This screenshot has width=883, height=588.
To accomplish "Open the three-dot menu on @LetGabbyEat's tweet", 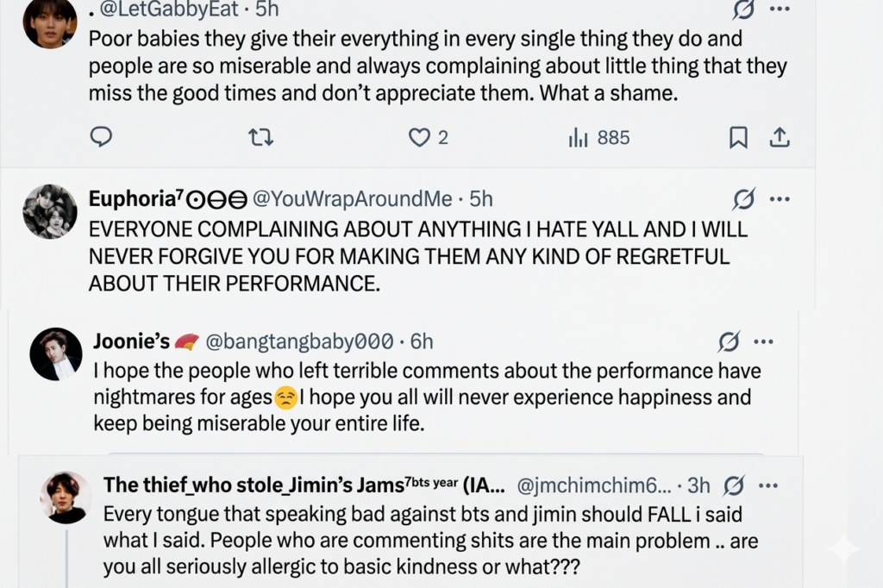I will click(x=780, y=9).
